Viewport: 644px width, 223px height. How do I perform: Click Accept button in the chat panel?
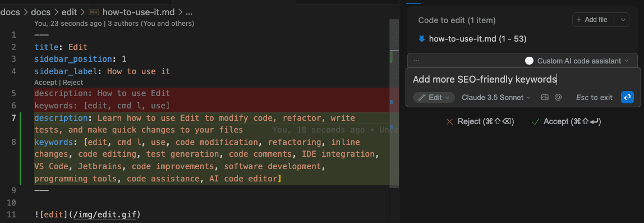pyautogui.click(x=567, y=121)
